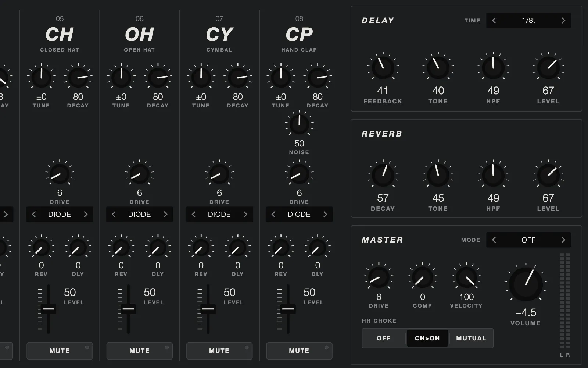Go to next Master Mode option

[563, 240]
